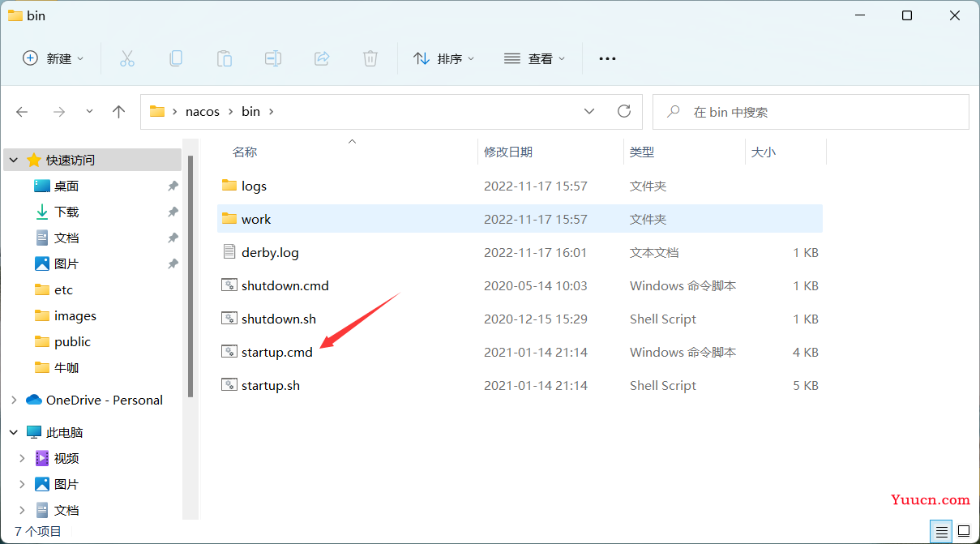Go up one folder level
This screenshot has height=544, width=980.
[119, 112]
